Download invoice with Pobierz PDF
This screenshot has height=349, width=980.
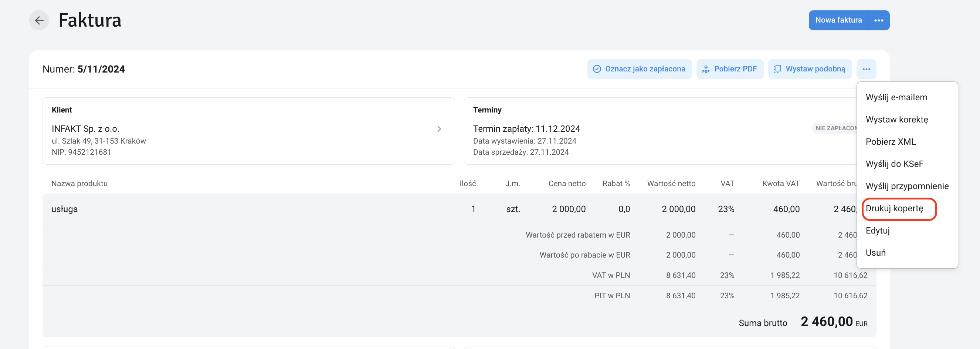pyautogui.click(x=730, y=69)
